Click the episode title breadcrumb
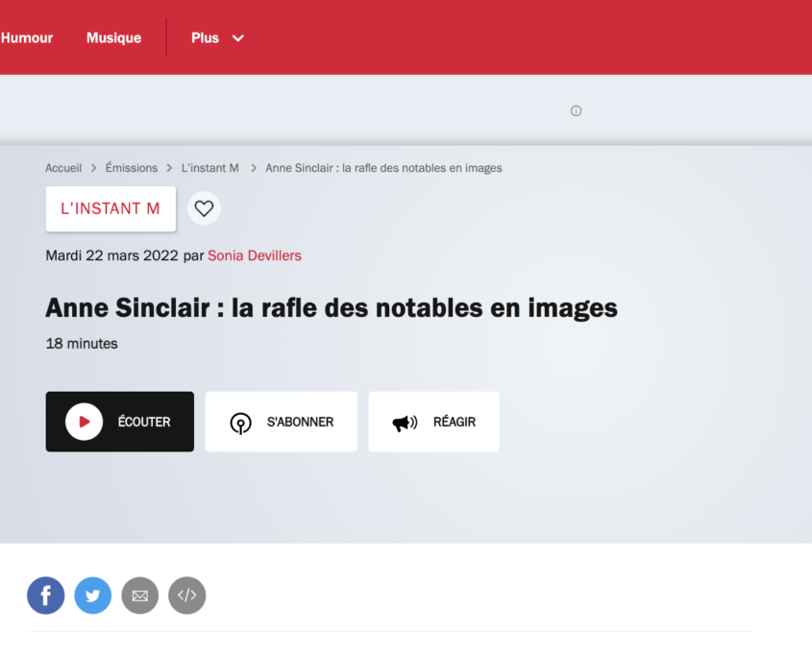Image resolution: width=812 pixels, height=657 pixels. pyautogui.click(x=383, y=168)
